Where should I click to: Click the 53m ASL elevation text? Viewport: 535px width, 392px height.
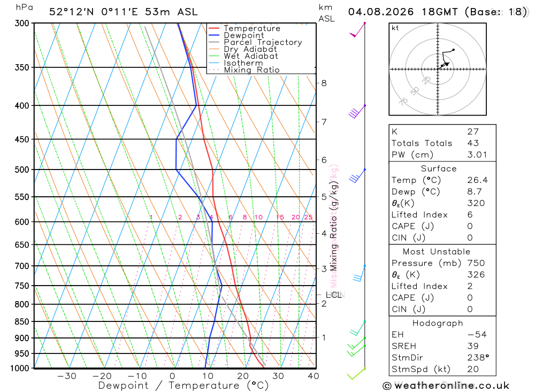(x=171, y=12)
